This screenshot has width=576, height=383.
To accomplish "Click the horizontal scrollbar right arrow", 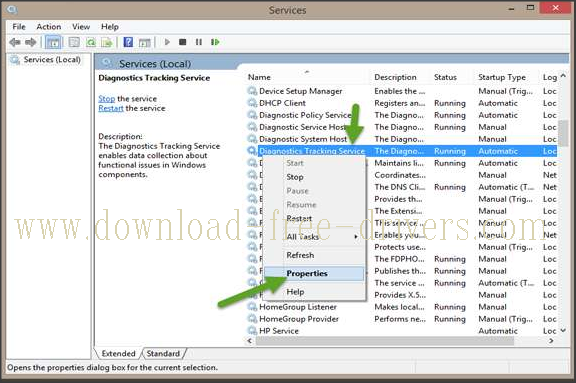I will (551, 341).
